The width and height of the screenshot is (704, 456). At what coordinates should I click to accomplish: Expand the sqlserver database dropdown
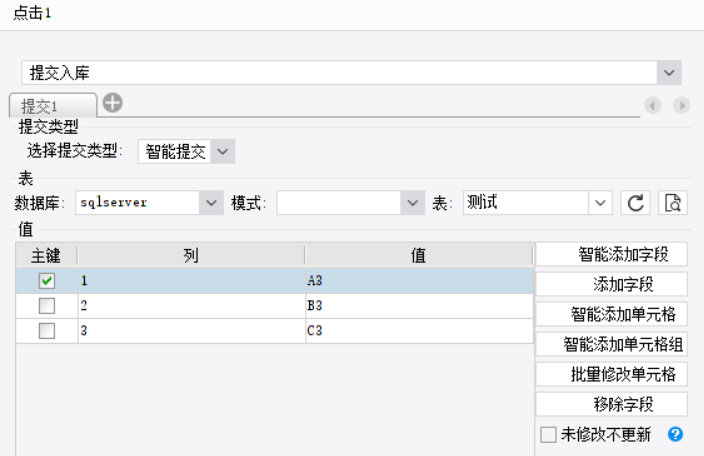tap(211, 203)
